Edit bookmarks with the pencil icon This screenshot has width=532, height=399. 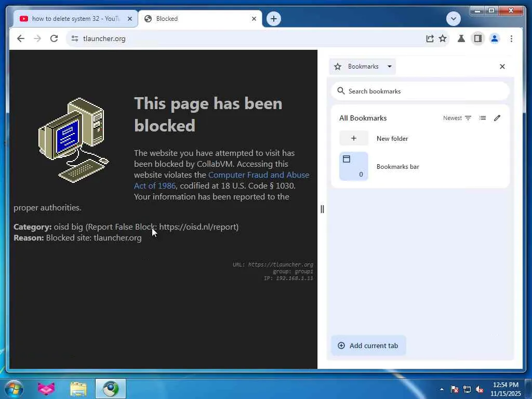[497, 118]
